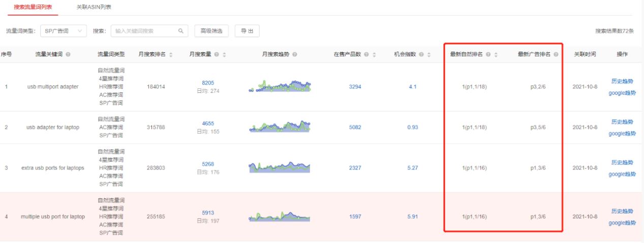Open trend chart for extra usb ports for laptops
The image size is (644, 243).
point(280,167)
